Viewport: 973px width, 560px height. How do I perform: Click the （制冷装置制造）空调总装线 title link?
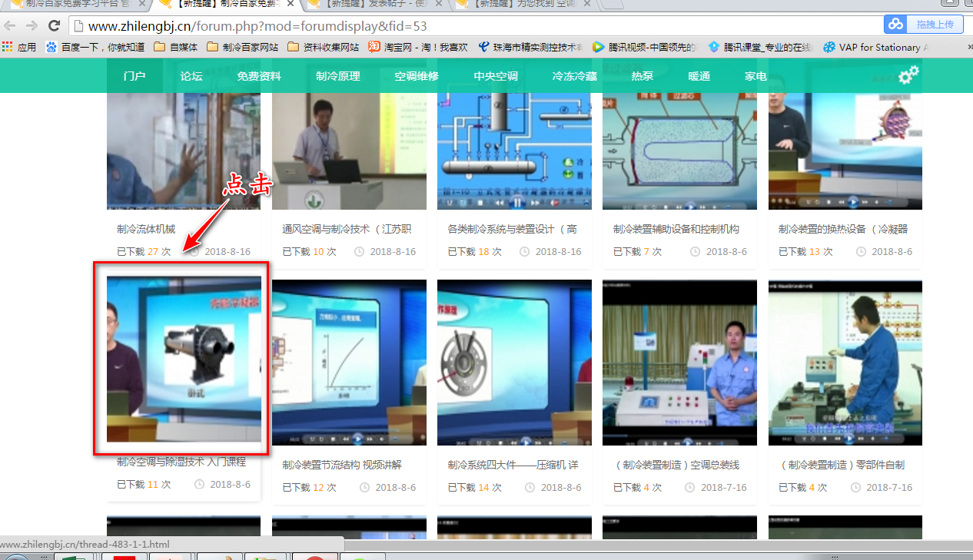[x=676, y=465]
